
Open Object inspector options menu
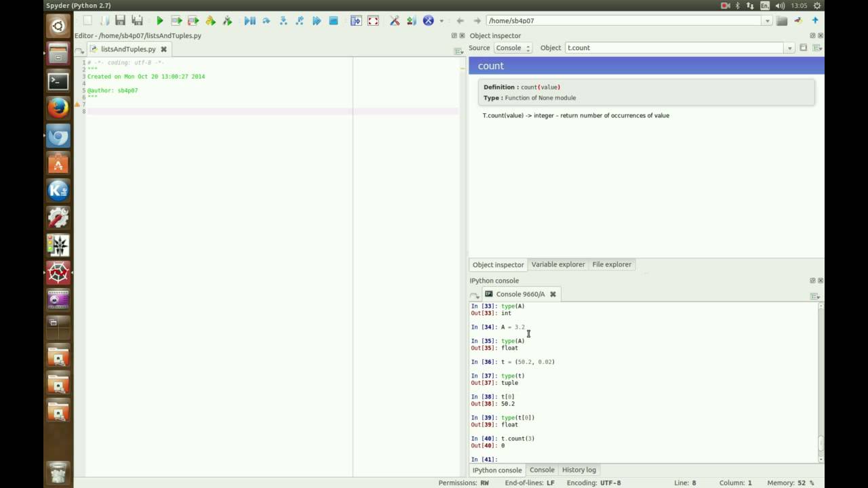click(817, 48)
